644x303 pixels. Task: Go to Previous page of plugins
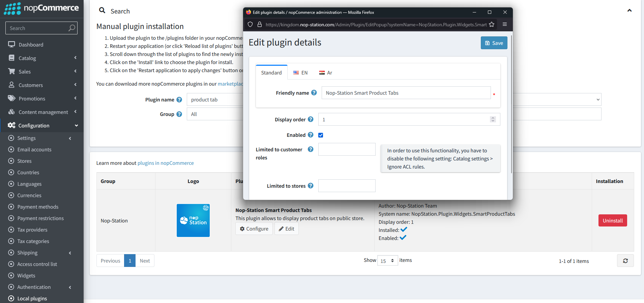pyautogui.click(x=110, y=261)
